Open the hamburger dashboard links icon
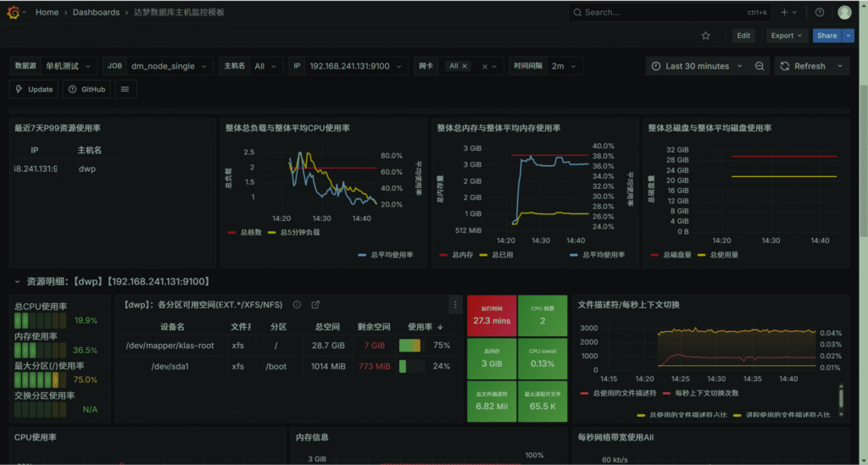Viewport: 868px width, 465px height. (x=125, y=89)
